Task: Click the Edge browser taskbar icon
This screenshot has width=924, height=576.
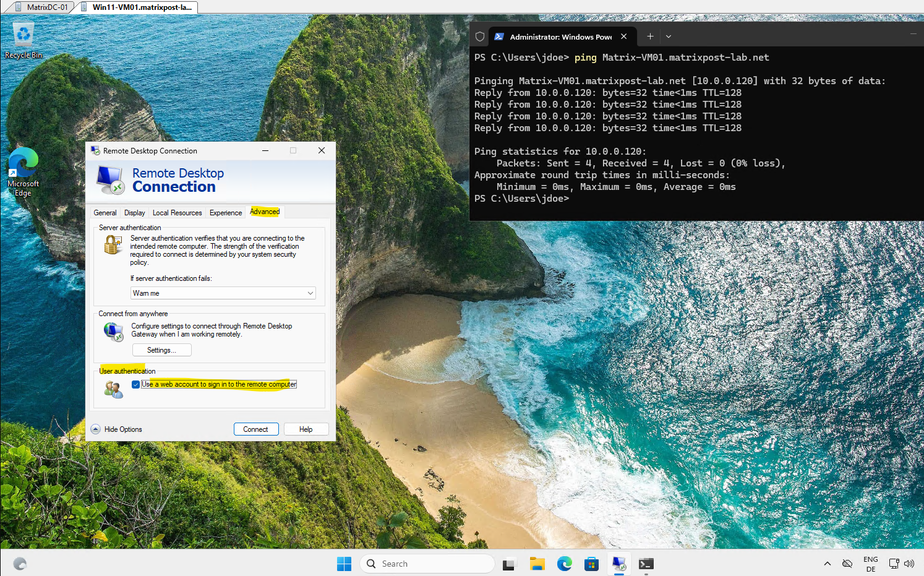Action: pos(564,564)
